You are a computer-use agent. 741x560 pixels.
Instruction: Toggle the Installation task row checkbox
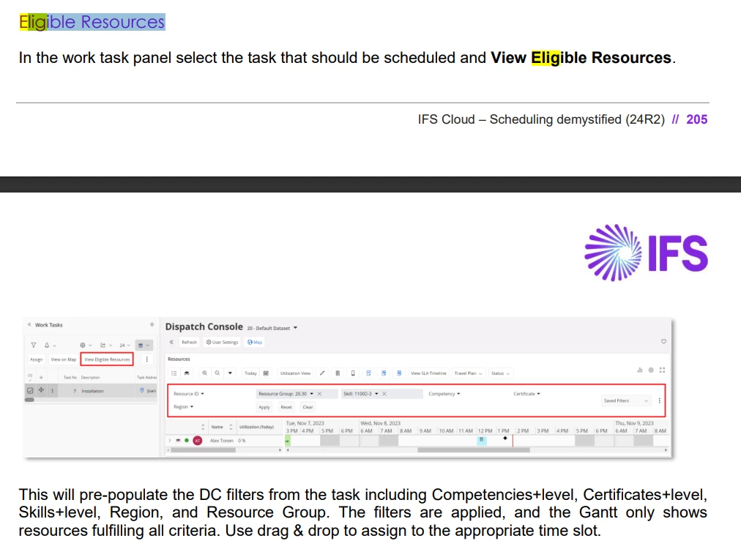point(30,391)
